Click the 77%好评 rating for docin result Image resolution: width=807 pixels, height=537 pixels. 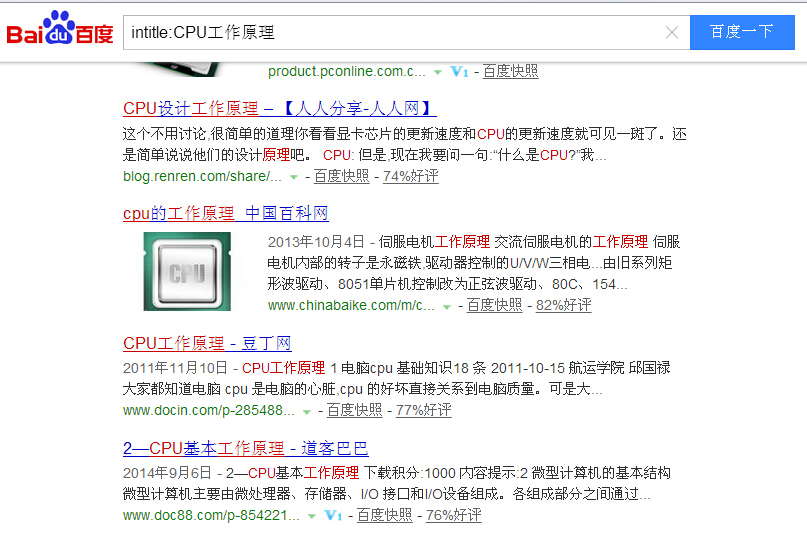point(423,410)
